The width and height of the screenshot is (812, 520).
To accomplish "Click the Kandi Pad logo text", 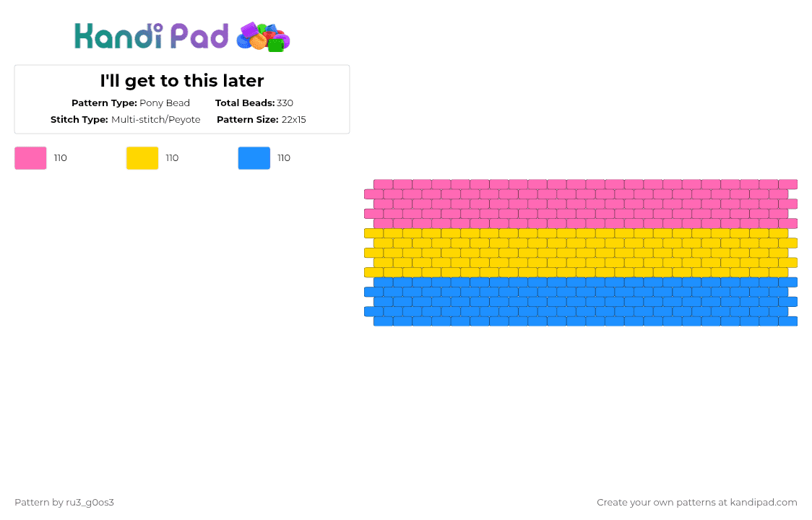I will (151, 36).
